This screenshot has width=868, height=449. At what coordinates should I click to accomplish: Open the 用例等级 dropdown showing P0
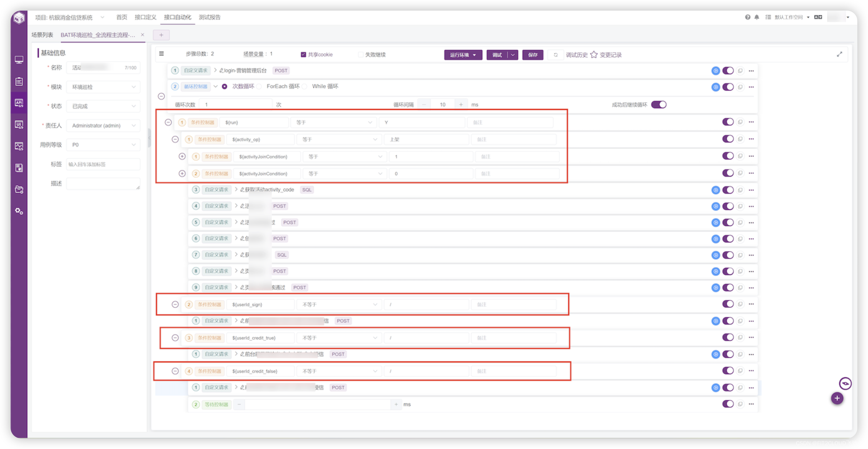tap(103, 144)
